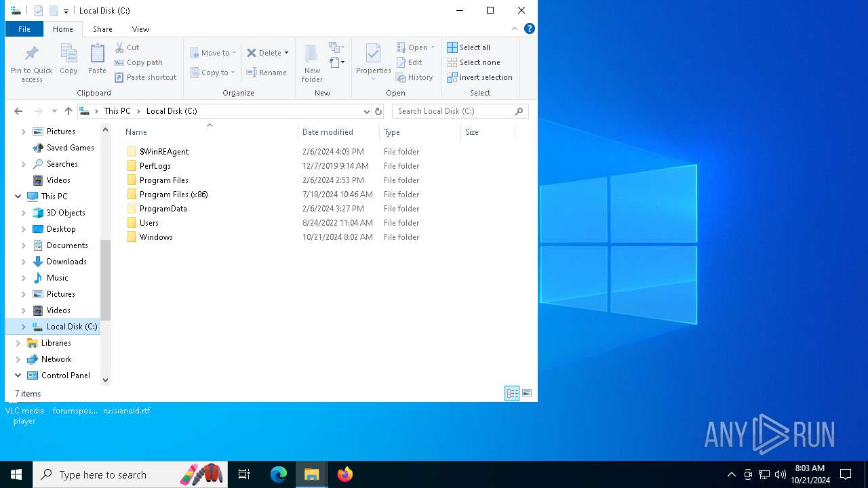This screenshot has height=488, width=868.
Task: Select the Windows folder
Action: tap(156, 237)
